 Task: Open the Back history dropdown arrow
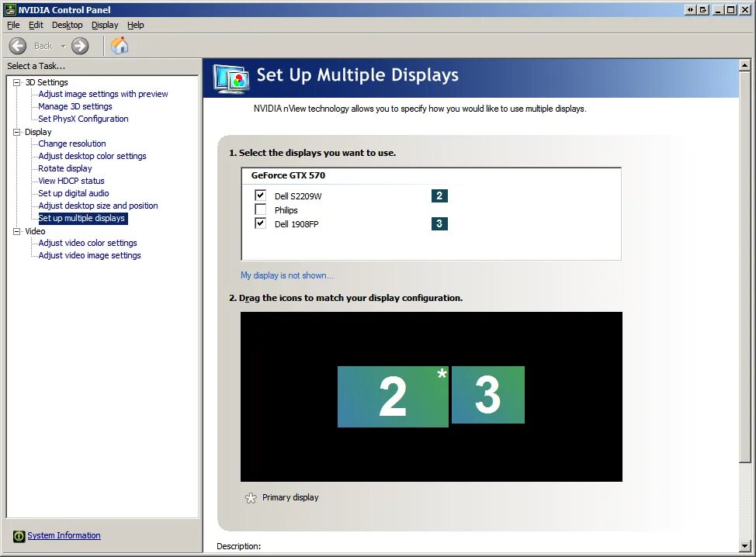pyautogui.click(x=63, y=47)
